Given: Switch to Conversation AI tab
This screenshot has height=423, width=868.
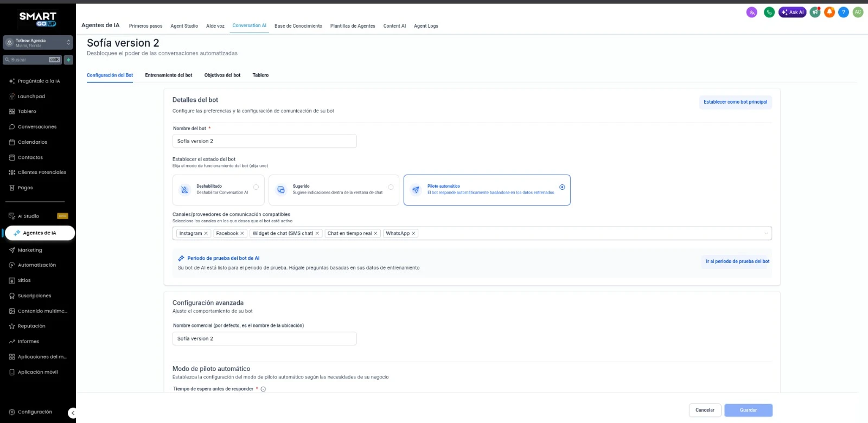Looking at the screenshot, I should click(x=249, y=25).
